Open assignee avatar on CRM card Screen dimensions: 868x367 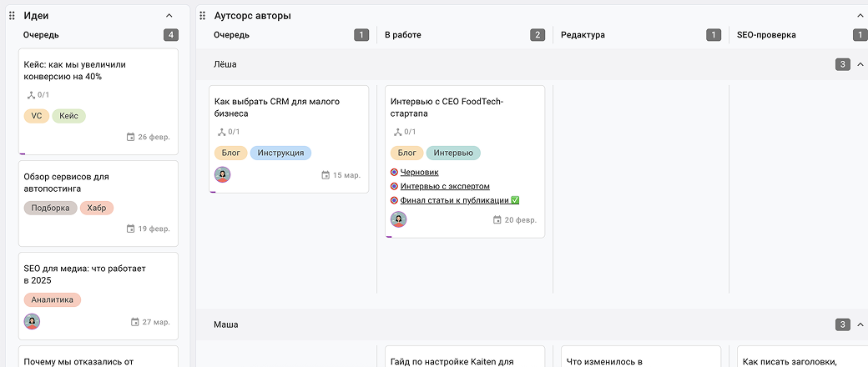pyautogui.click(x=223, y=174)
